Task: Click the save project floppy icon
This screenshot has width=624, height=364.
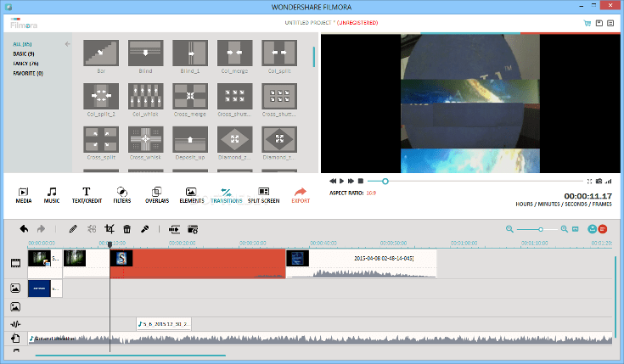Action: coord(599,23)
